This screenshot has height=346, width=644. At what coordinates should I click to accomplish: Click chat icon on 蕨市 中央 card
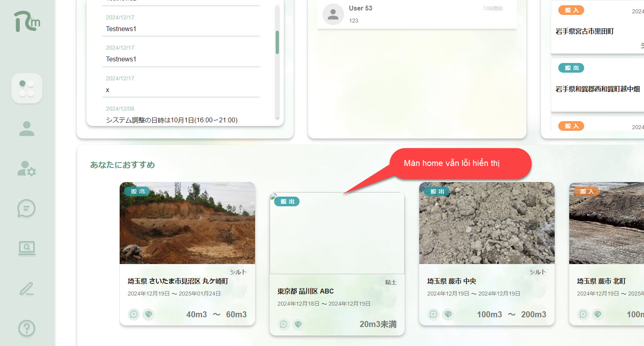pyautogui.click(x=433, y=314)
